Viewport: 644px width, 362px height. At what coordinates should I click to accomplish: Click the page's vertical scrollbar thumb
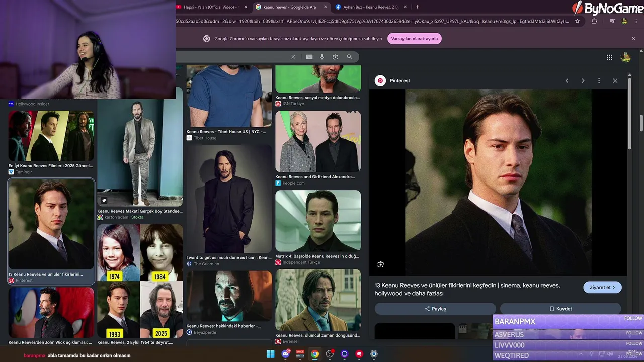click(x=641, y=124)
